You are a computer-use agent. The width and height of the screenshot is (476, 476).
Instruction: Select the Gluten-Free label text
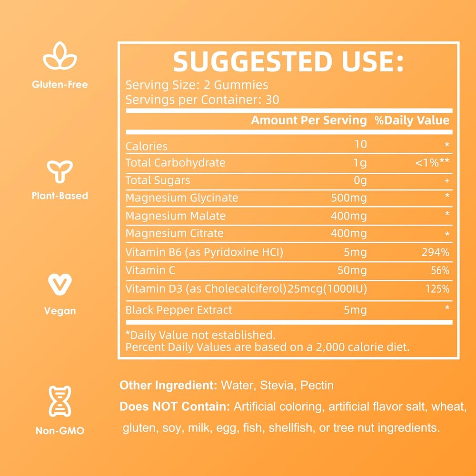coord(60,84)
